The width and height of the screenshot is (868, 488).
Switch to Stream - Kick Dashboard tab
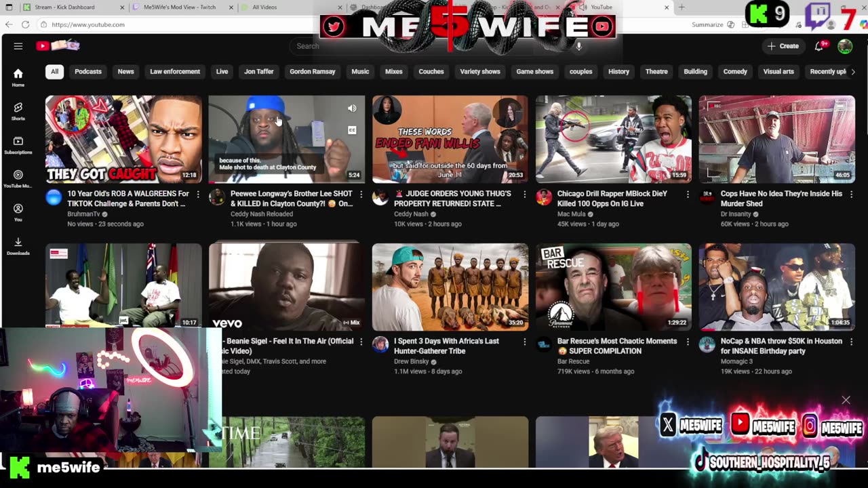point(73,7)
